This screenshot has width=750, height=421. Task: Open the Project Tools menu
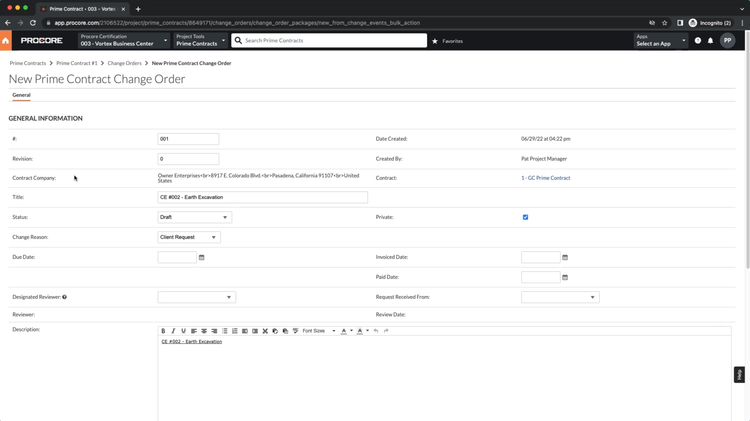click(x=200, y=41)
